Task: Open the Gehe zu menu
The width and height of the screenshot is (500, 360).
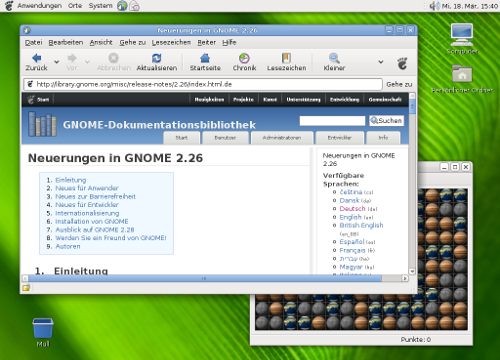Action: click(132, 42)
